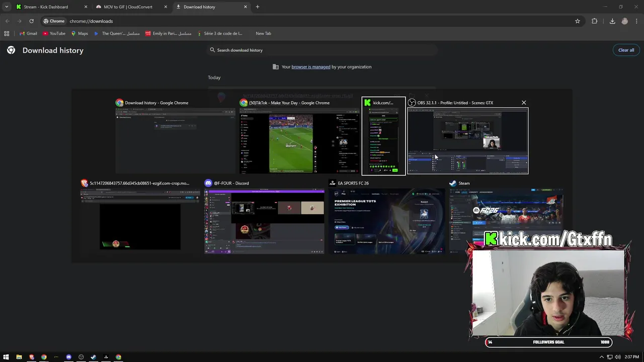Click the Today date heading
This screenshot has width=644, height=362.
(214, 77)
